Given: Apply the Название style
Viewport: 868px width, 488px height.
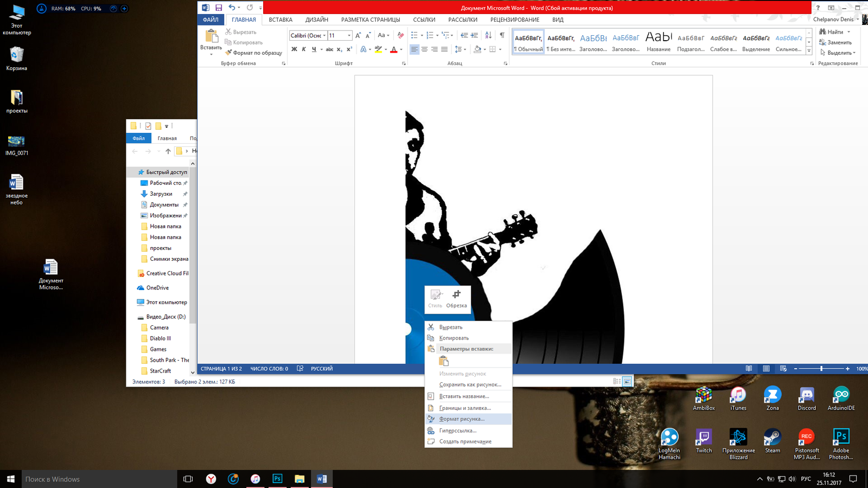Looking at the screenshot, I should click(x=659, y=41).
